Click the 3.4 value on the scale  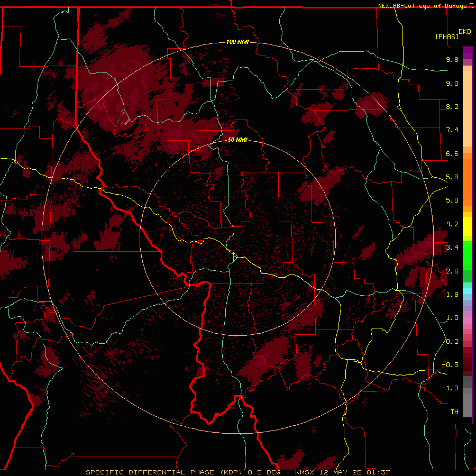click(x=452, y=248)
